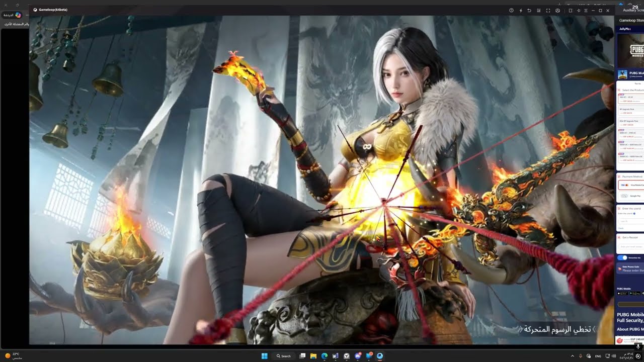Image resolution: width=644 pixels, height=362 pixels.
Task: Click the Gameloop Store tab title
Action: pyautogui.click(x=631, y=21)
